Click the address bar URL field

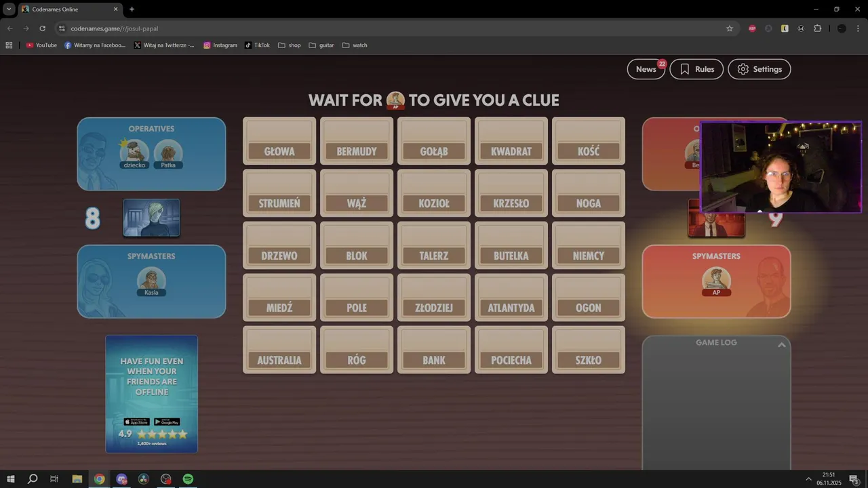[393, 28]
